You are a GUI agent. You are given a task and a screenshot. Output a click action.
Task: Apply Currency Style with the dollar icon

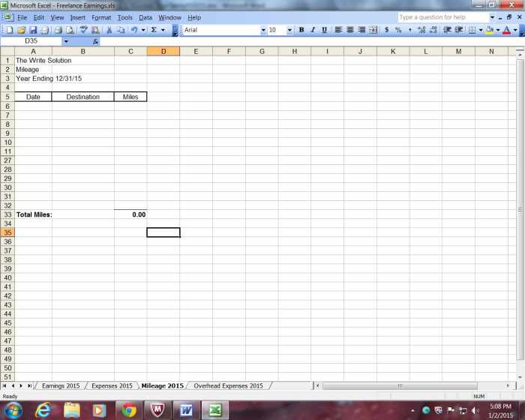point(386,30)
